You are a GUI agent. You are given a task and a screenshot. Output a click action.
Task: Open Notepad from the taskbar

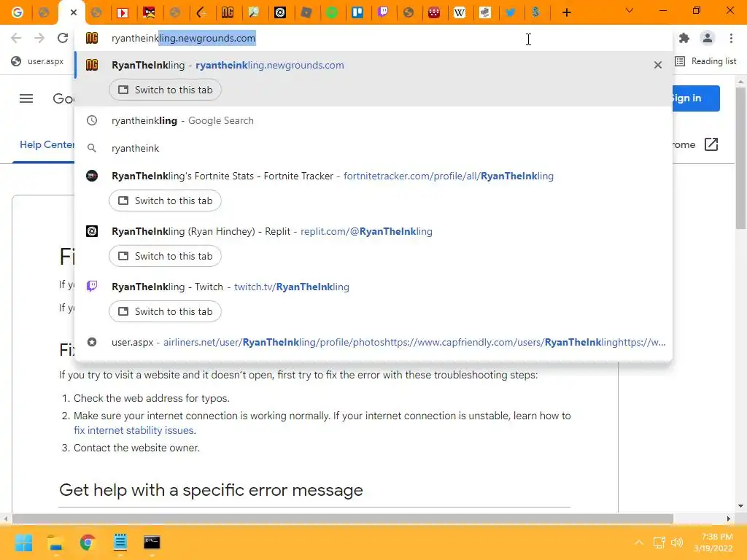pos(120,542)
